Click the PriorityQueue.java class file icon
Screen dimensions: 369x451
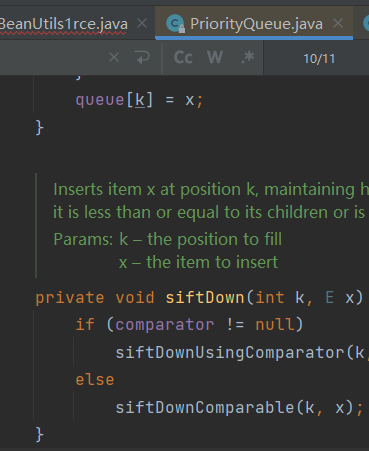175,24
